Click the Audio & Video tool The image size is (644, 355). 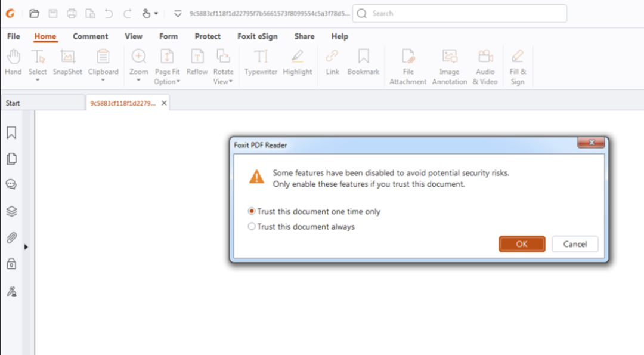coord(485,67)
